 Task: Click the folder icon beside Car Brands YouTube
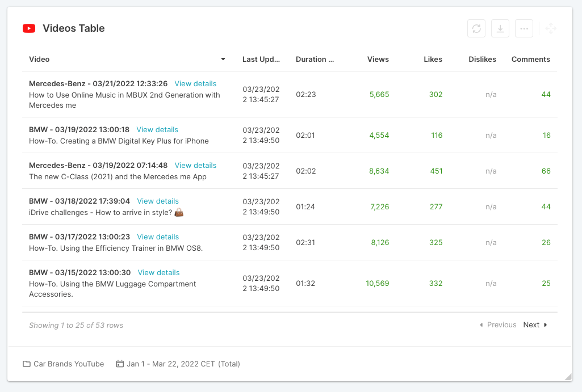coord(27,364)
